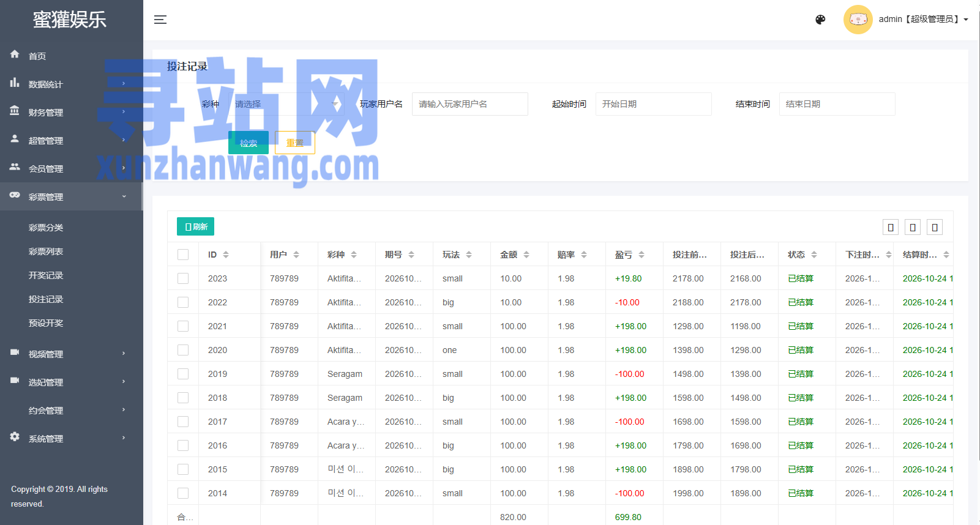This screenshot has width=980, height=525.
Task: Click the 开始日期 start date field
Action: click(654, 104)
